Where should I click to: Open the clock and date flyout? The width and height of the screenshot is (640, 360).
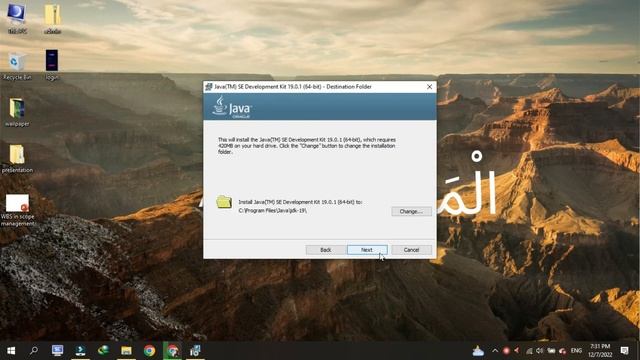pyautogui.click(x=600, y=351)
